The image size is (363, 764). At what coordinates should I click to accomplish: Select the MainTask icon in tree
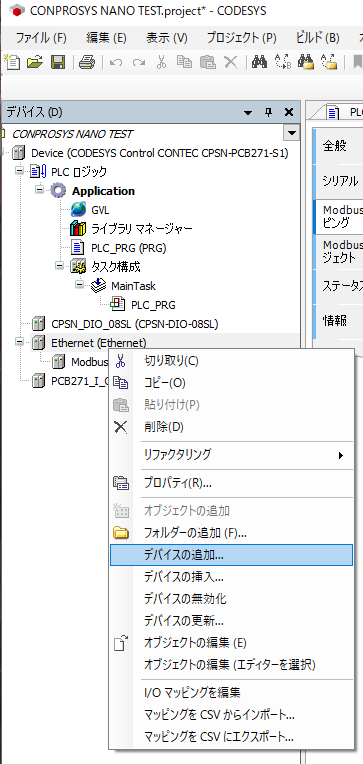(x=99, y=286)
